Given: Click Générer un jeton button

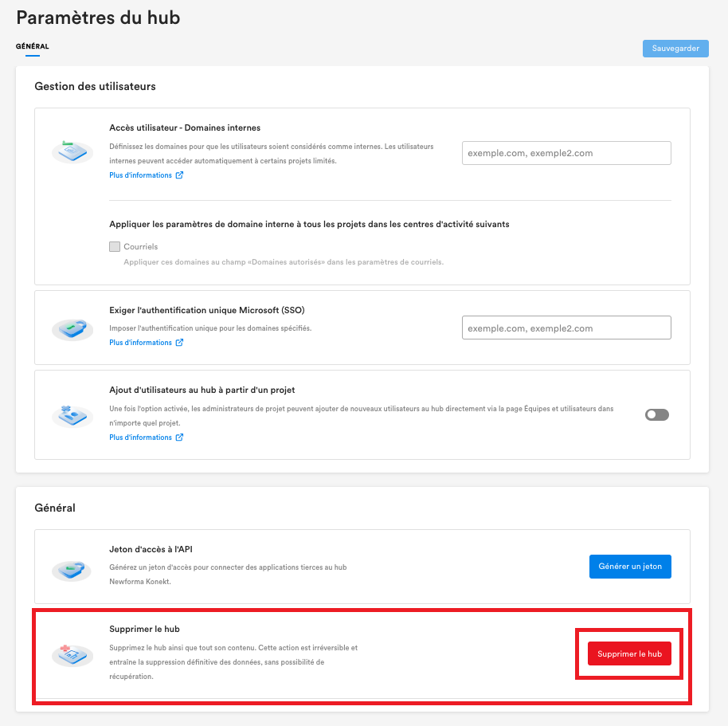Looking at the screenshot, I should click(x=630, y=567).
